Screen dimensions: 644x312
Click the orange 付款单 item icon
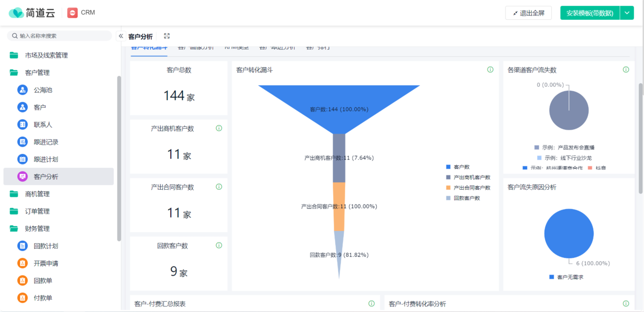coord(23,298)
